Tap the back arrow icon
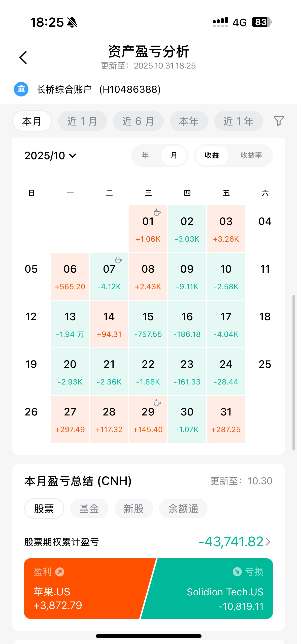 point(23,57)
